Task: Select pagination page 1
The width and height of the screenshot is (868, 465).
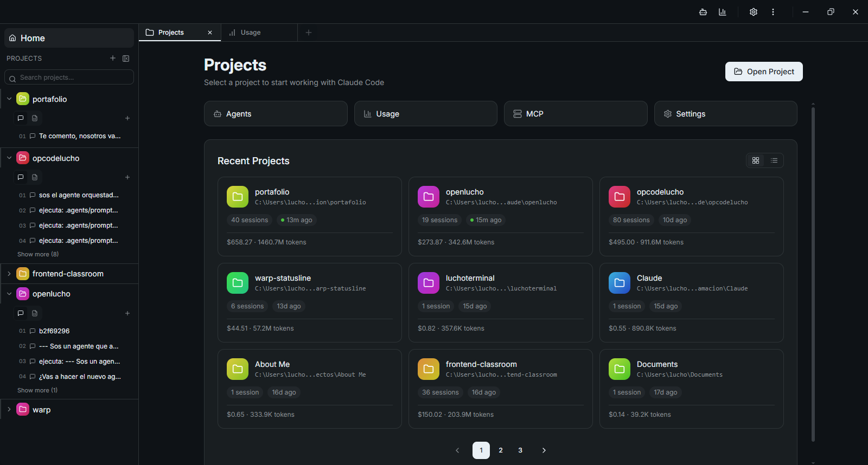Action: [481, 450]
